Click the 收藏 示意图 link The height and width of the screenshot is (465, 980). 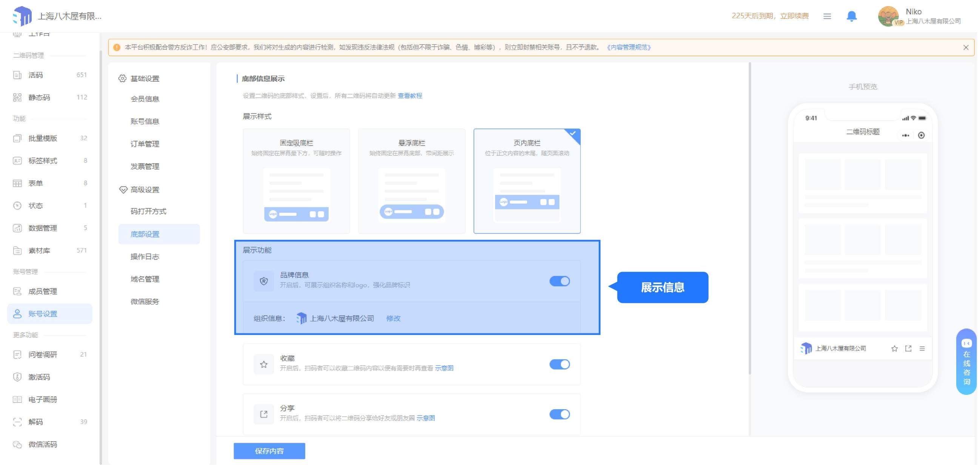444,368
